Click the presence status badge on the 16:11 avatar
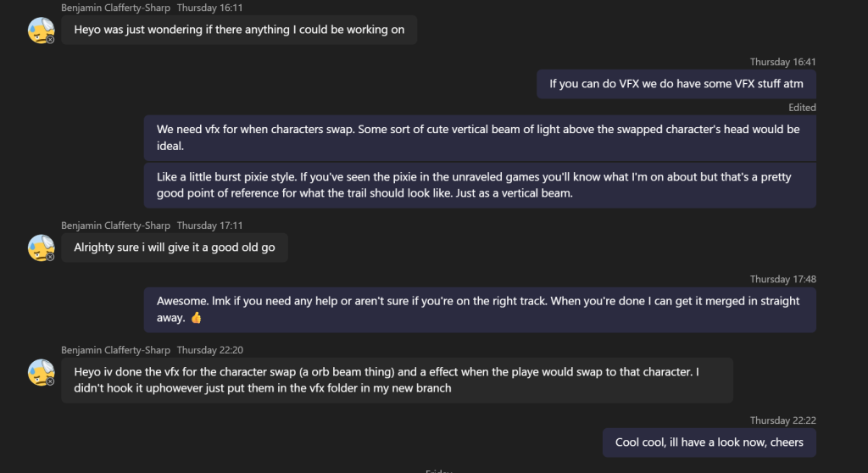868x473 pixels. [x=50, y=40]
